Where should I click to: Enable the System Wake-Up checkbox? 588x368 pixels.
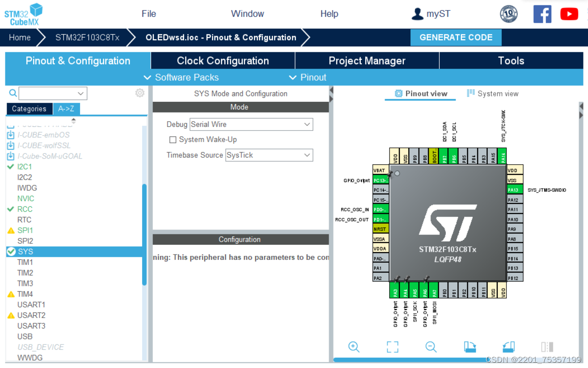pos(173,140)
